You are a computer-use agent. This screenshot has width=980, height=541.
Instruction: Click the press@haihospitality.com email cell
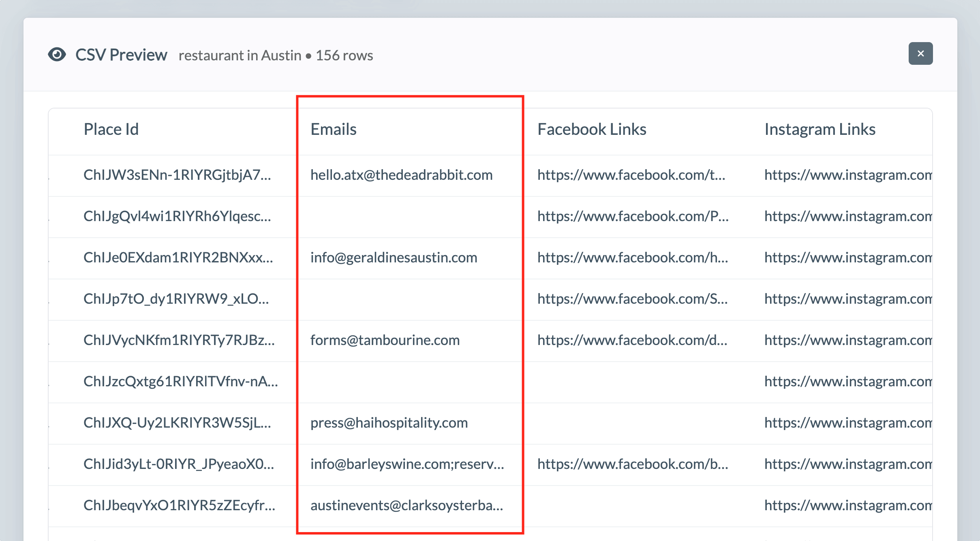pos(389,423)
